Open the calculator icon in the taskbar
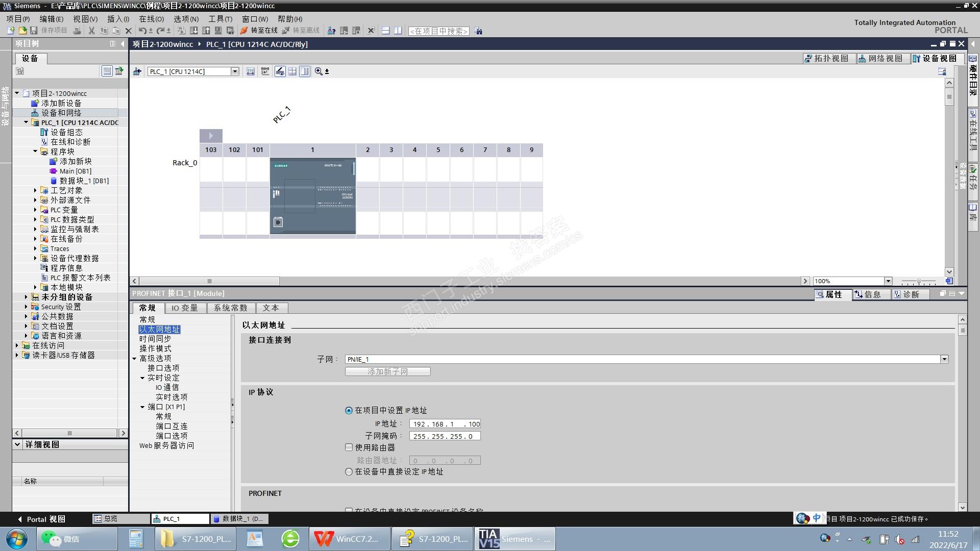Screen dimensions: 980x551 click(136, 539)
